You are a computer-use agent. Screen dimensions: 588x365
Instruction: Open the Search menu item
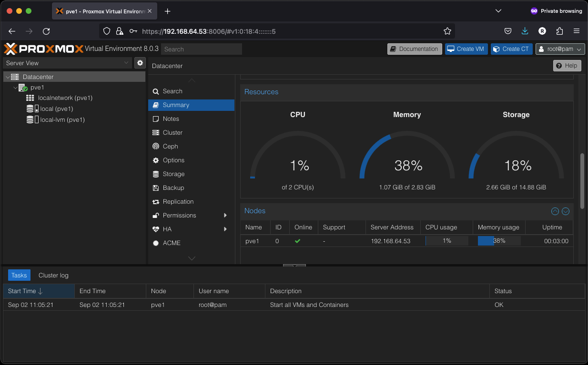[x=191, y=91]
